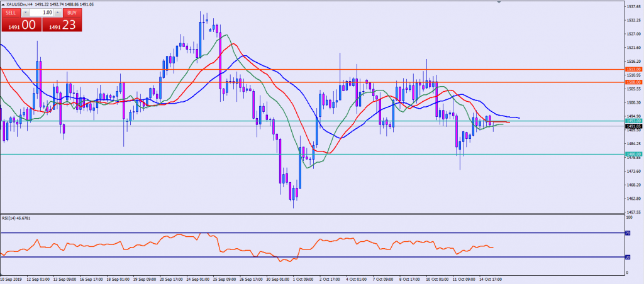Click the 1491.00 sell price tile
The height and width of the screenshot is (284, 644).
tap(20, 25)
